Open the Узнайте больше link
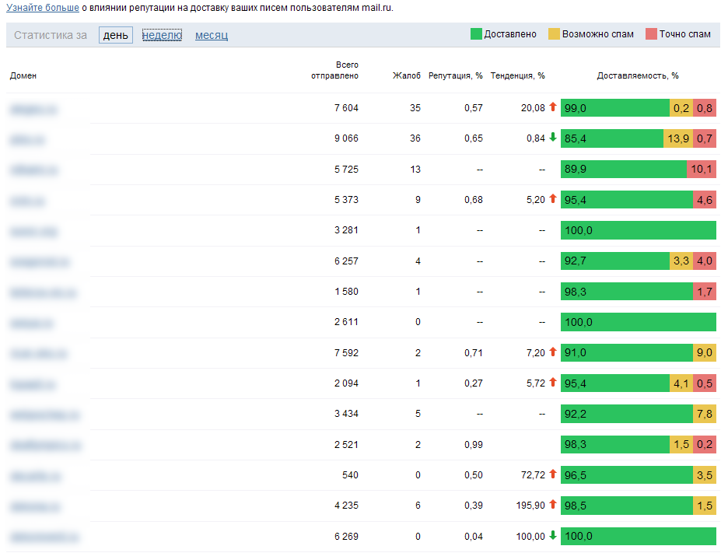The width and height of the screenshot is (728, 560). [x=43, y=7]
